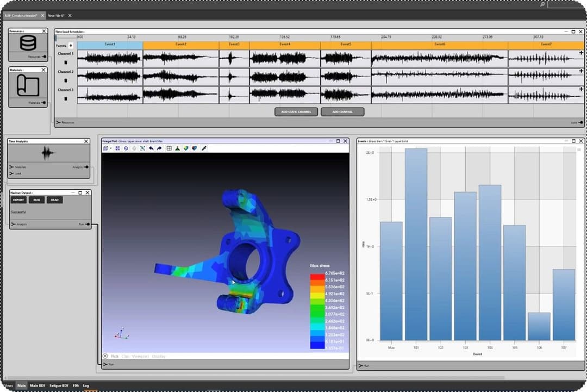Click the tallest bar for event 101
The height and width of the screenshot is (392, 587).
[416, 245]
